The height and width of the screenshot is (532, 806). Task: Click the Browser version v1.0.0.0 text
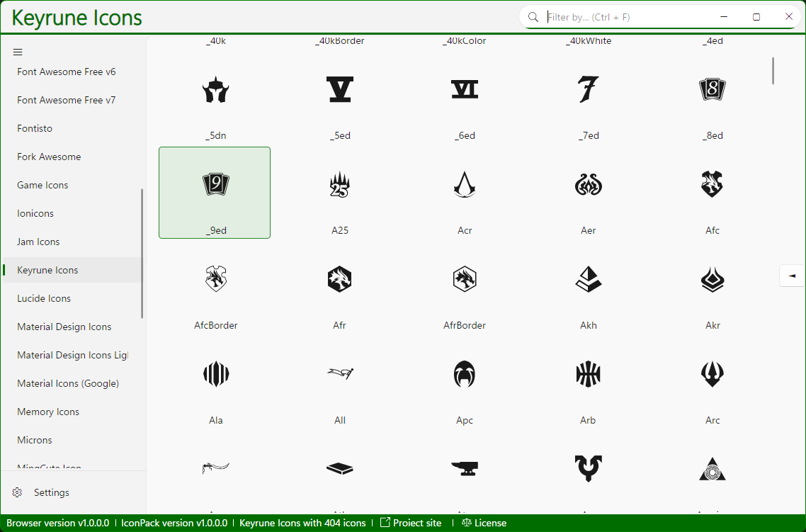pos(57,523)
